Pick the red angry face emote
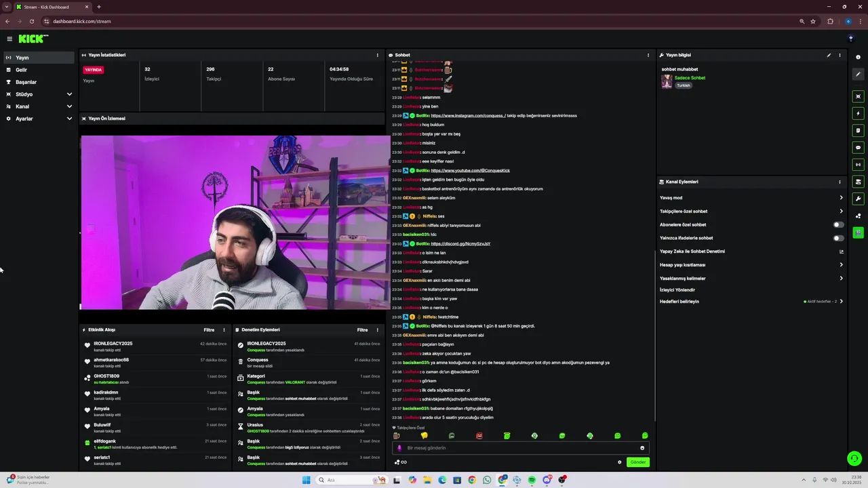This screenshot has height=488, width=868. [479, 436]
